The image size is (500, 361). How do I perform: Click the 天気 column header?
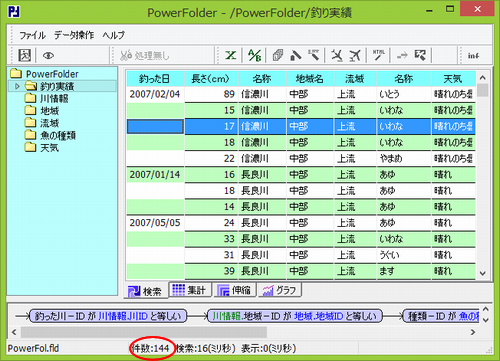453,79
